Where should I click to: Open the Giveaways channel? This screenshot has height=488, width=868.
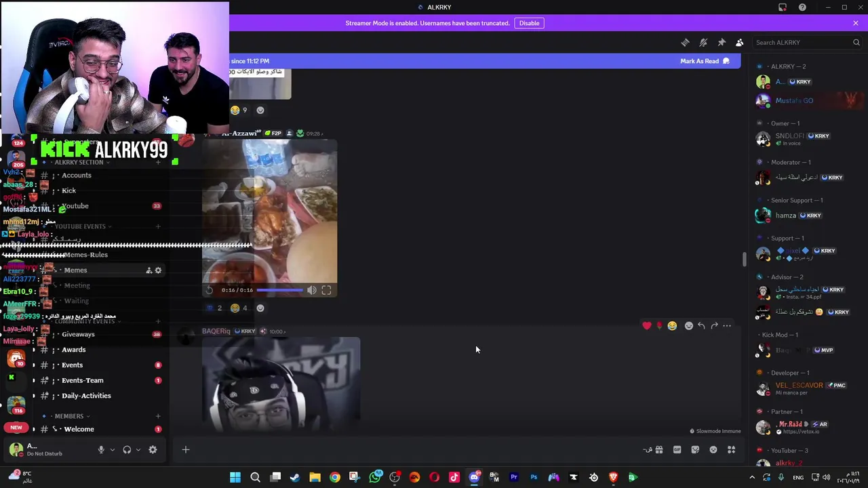point(78,334)
